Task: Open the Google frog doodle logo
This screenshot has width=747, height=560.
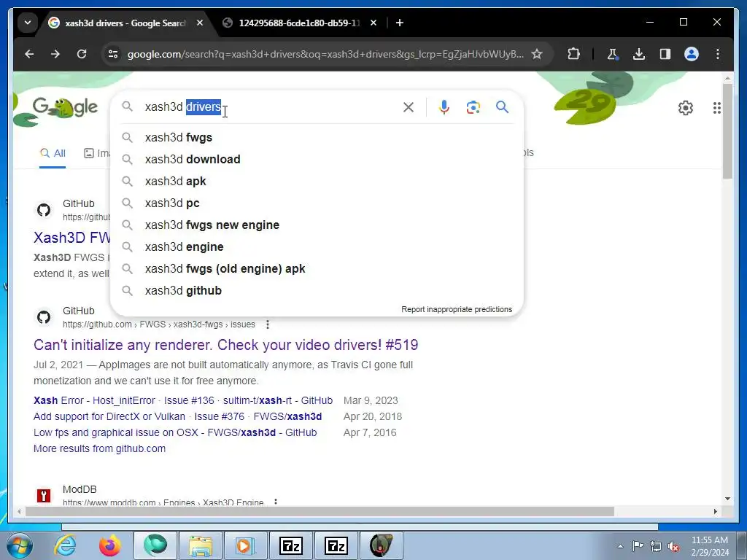Action: click(65, 108)
